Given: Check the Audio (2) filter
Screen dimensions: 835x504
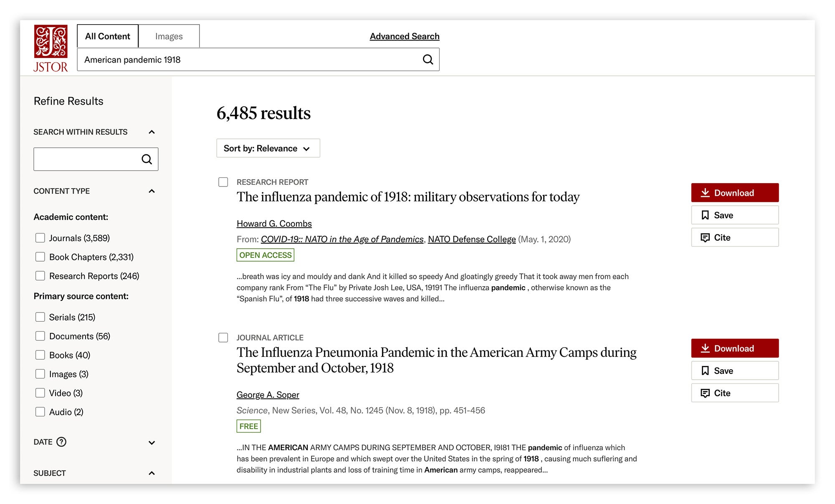Looking at the screenshot, I should click(40, 412).
